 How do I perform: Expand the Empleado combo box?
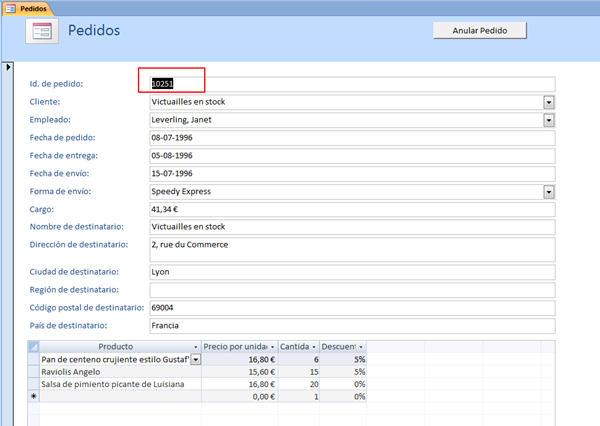point(549,120)
